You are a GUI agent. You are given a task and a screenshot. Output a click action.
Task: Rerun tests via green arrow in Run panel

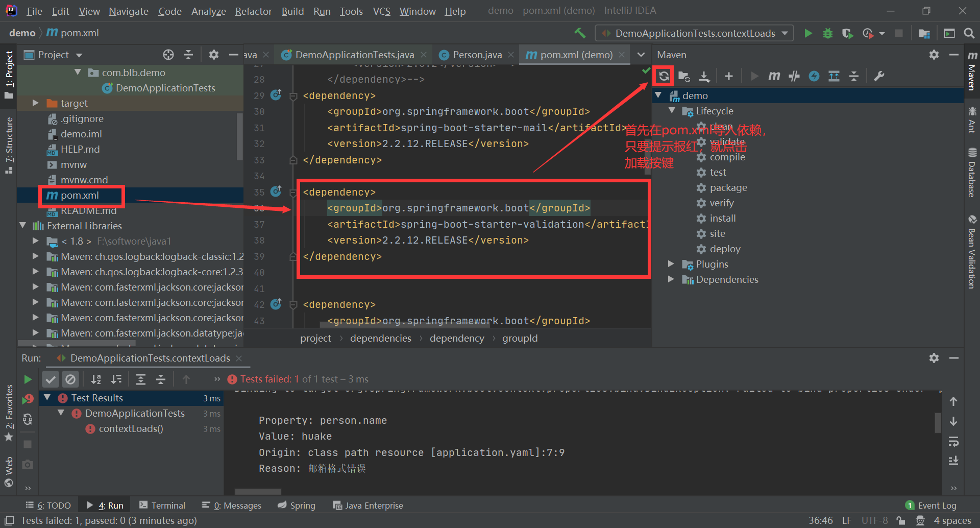click(28, 379)
